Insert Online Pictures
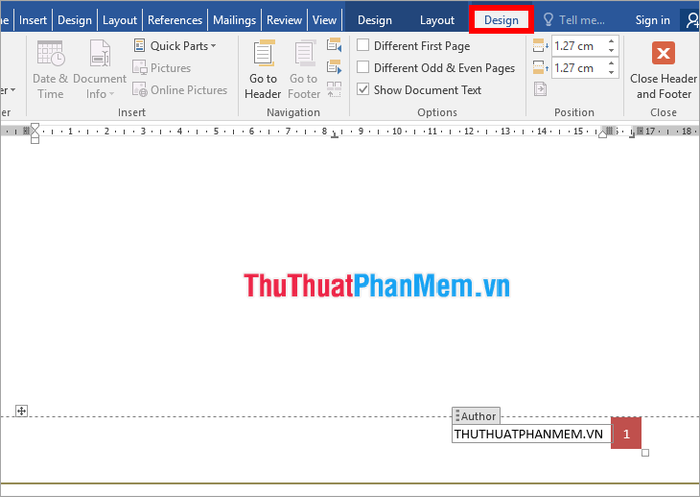This screenshot has height=497, width=700. click(x=179, y=90)
